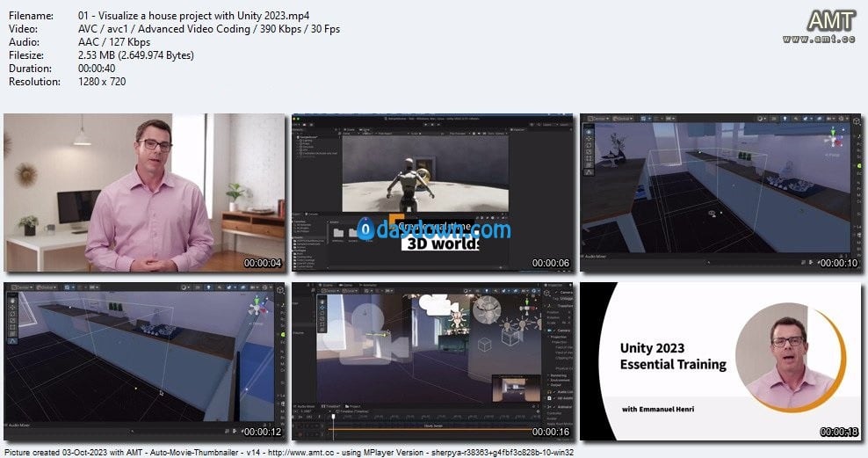The image size is (868, 458).
Task: Select the duration value '00:00:40'
Action: point(97,69)
